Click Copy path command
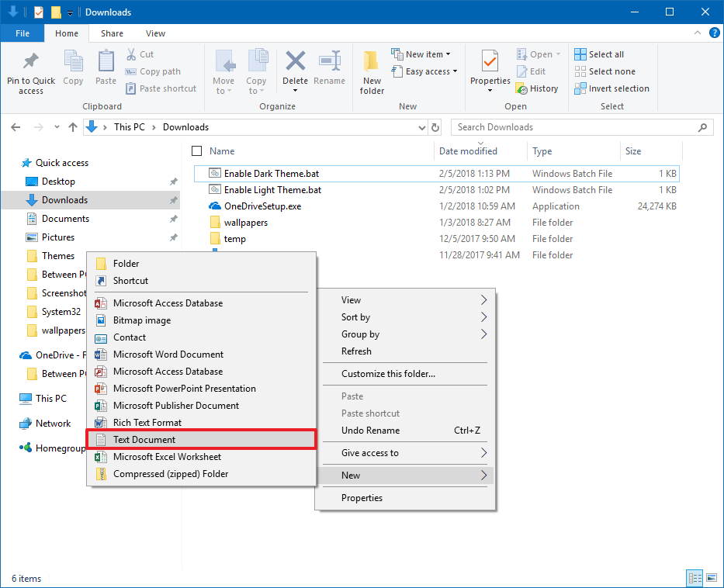724x588 pixels. click(x=153, y=71)
